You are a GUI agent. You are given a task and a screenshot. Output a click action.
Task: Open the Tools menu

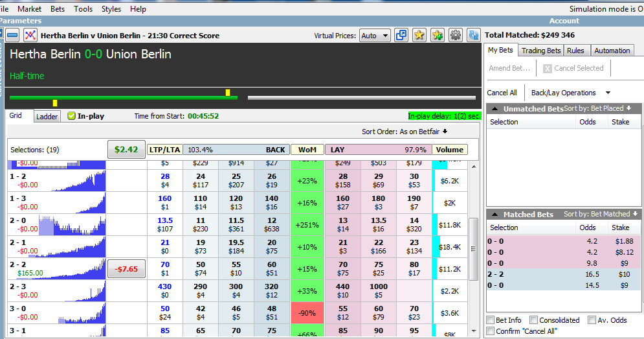pos(83,8)
